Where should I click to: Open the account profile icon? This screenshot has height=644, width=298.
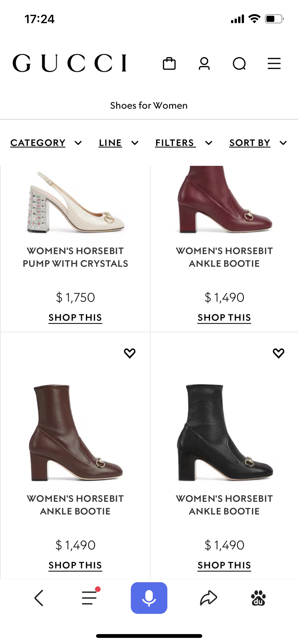pyautogui.click(x=204, y=64)
